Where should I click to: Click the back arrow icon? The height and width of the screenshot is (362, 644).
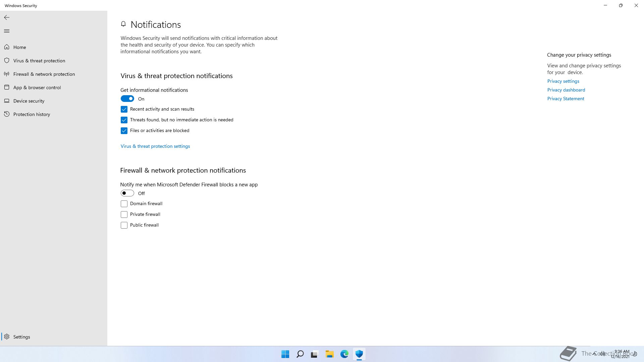[x=7, y=17]
